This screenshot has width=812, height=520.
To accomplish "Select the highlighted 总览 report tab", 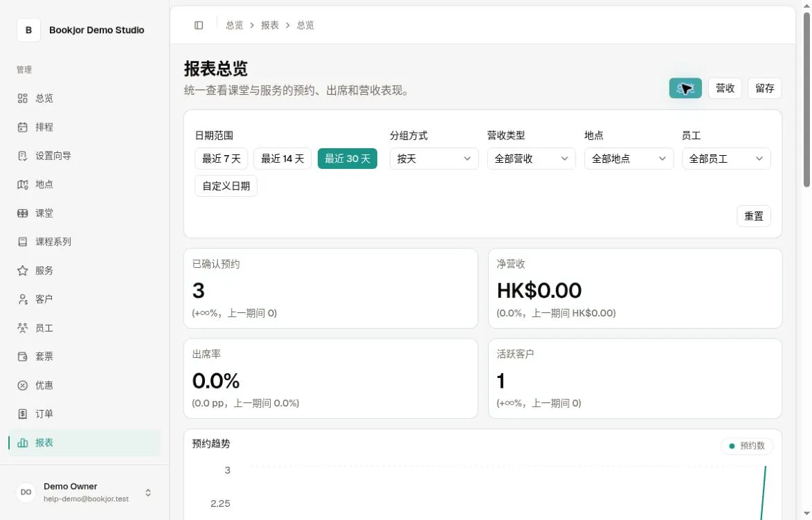I will click(685, 88).
